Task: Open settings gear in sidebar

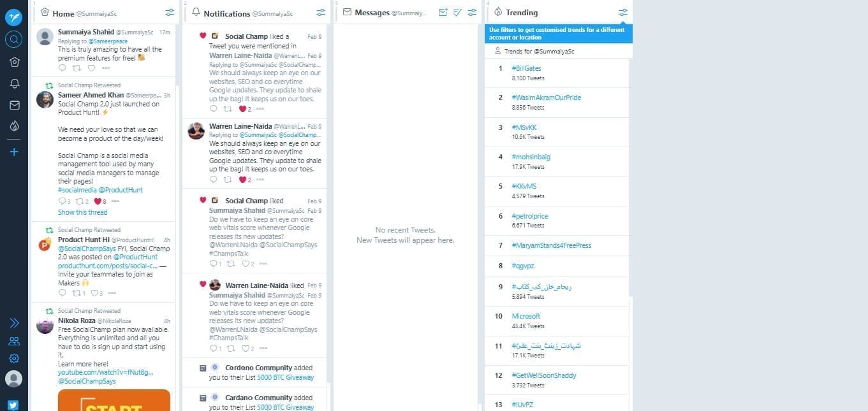Action: 14,358
